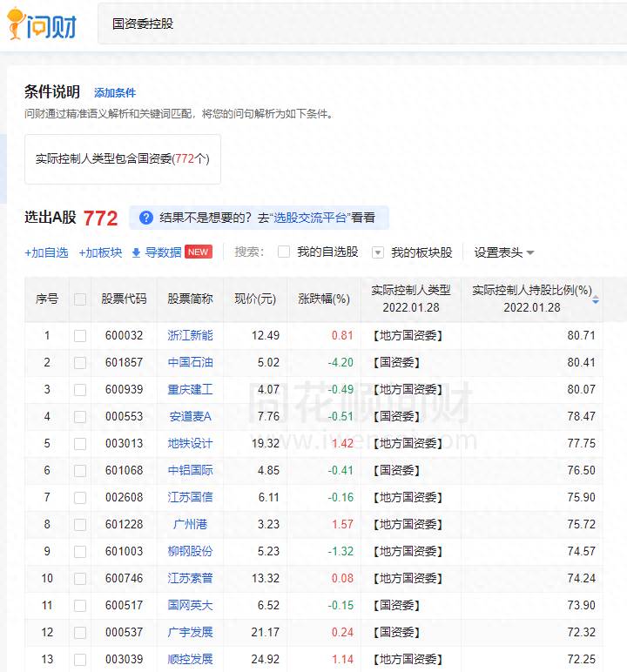Check the row checkbox for 顺控发展
627x672 pixels.
pos(80,660)
